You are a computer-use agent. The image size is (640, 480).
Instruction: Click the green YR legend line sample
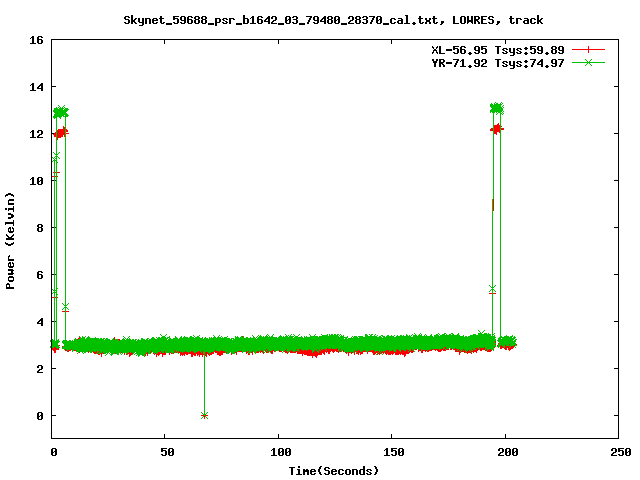[x=588, y=62]
